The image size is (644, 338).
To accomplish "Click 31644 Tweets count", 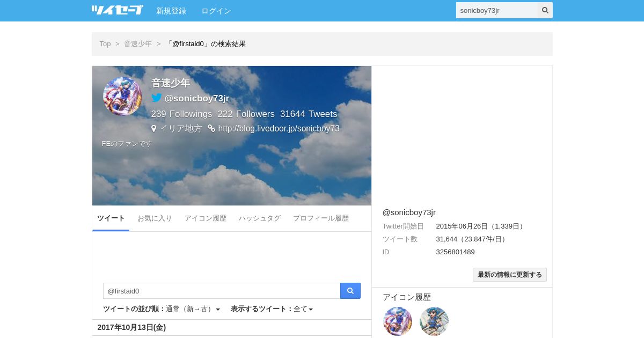I will point(309,114).
